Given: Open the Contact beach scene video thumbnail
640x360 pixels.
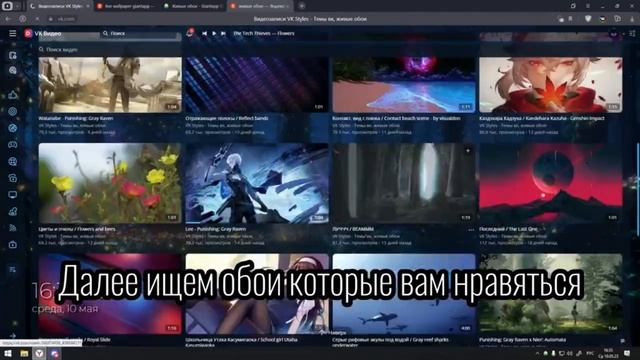Looking at the screenshot, I should coord(404,85).
